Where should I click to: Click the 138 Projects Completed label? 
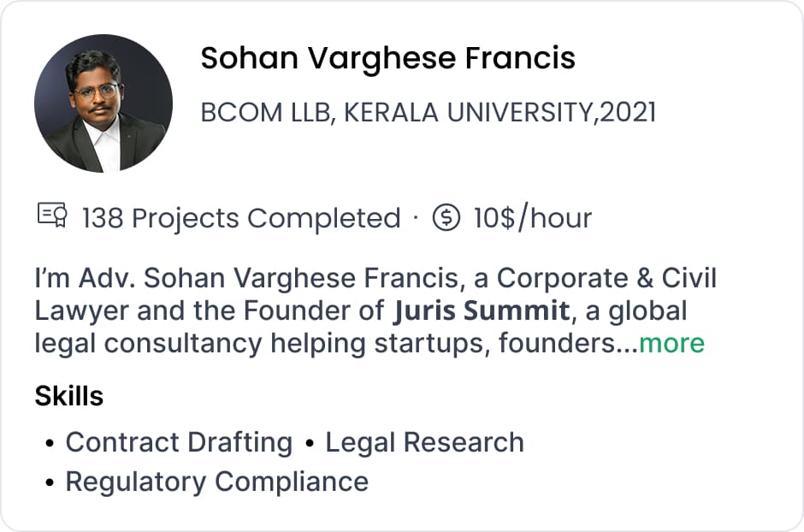[241, 218]
